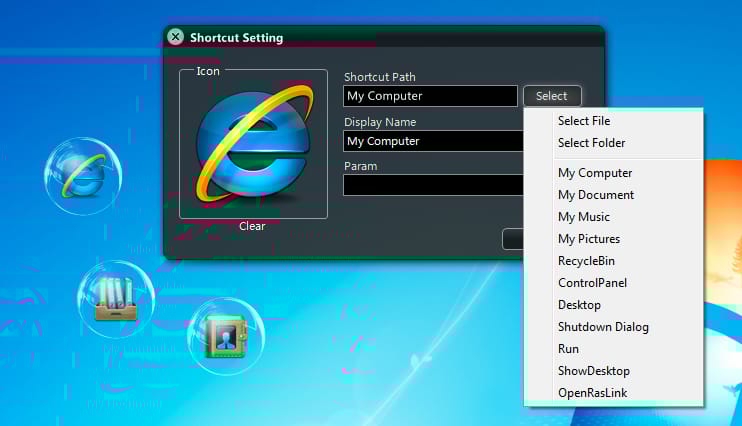The width and height of the screenshot is (742, 426).
Task: Click the Select button beside Shortcut Path
Action: (x=552, y=96)
